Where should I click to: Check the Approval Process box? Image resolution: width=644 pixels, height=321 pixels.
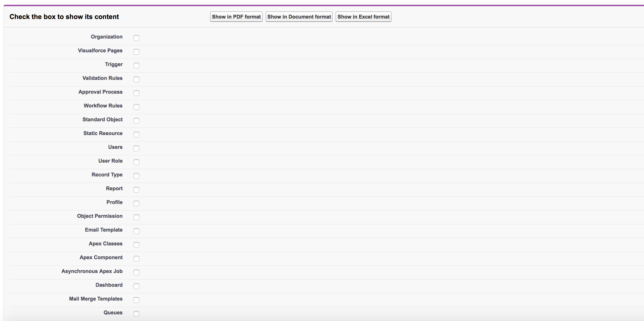(136, 93)
